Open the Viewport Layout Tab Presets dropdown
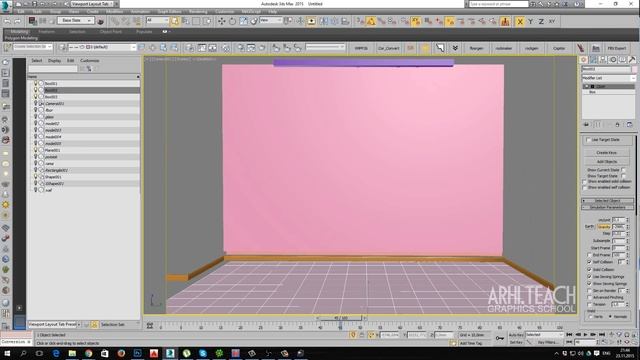 (54, 324)
